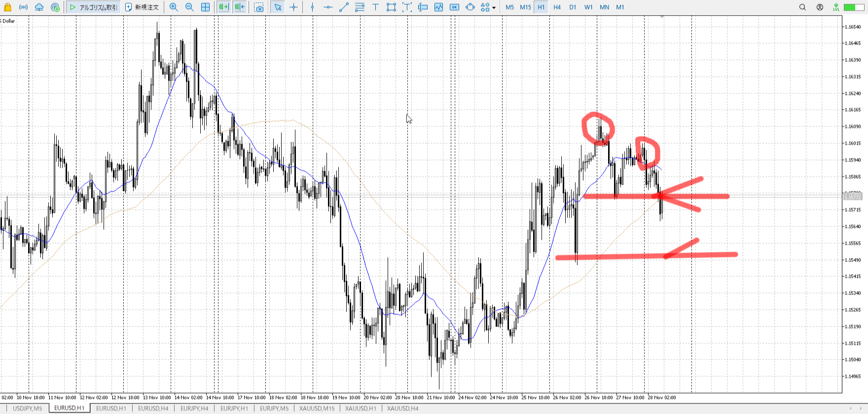
Task: Pick the text label tool
Action: pyautogui.click(x=375, y=7)
